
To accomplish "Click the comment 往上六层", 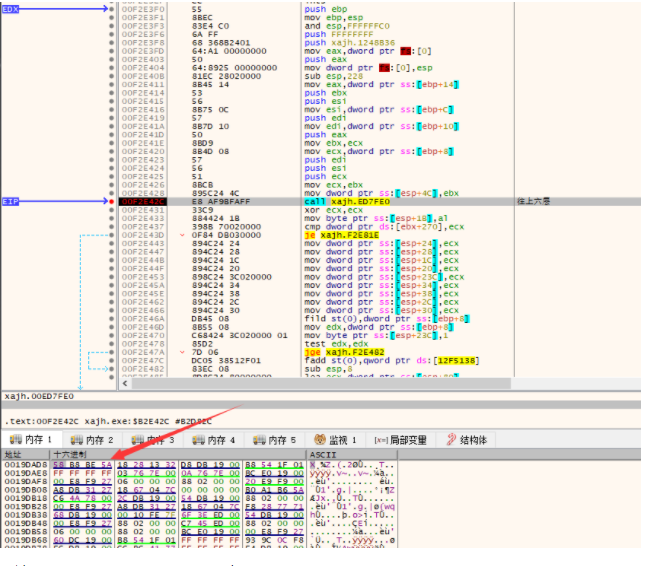I will 533,202.
